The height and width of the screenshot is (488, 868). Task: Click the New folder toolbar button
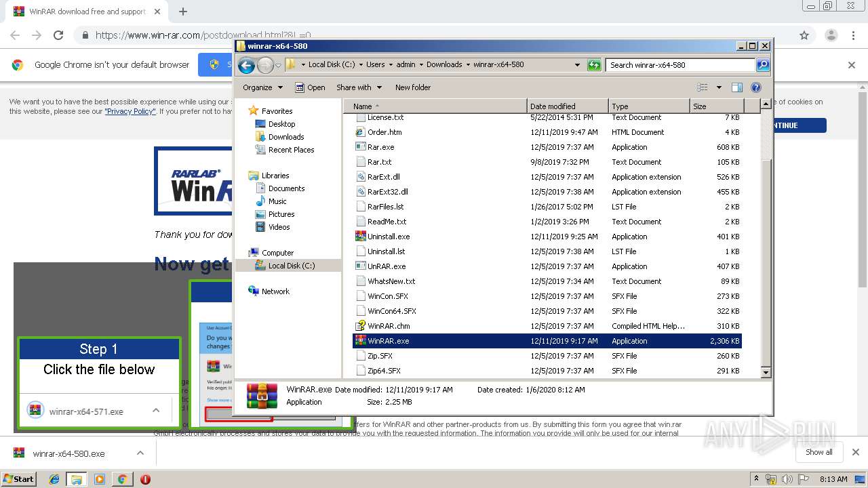(x=413, y=87)
